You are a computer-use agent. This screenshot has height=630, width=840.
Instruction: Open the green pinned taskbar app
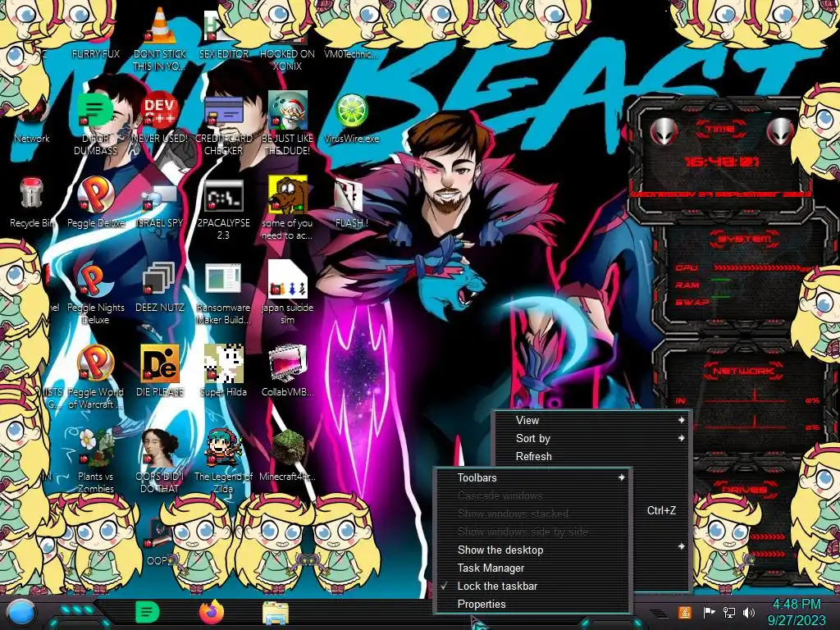tap(148, 612)
